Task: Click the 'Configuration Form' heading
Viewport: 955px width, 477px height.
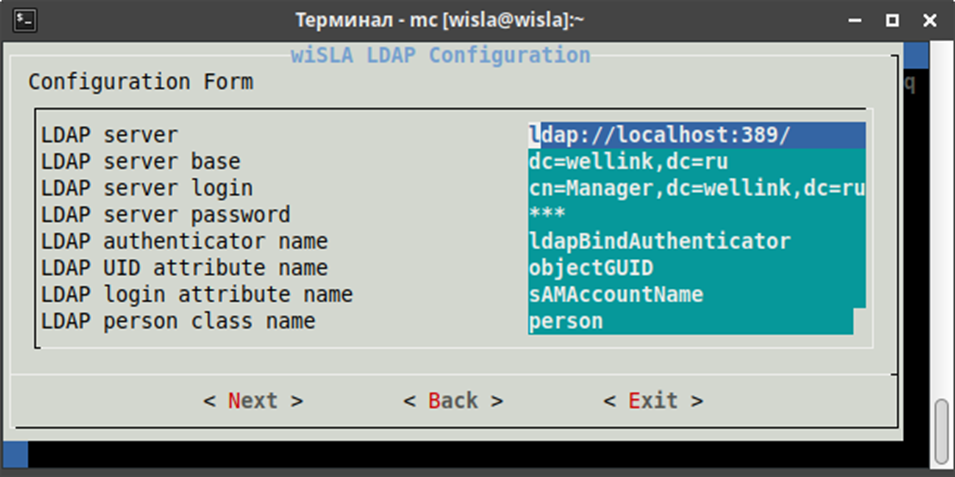Action: click(141, 82)
